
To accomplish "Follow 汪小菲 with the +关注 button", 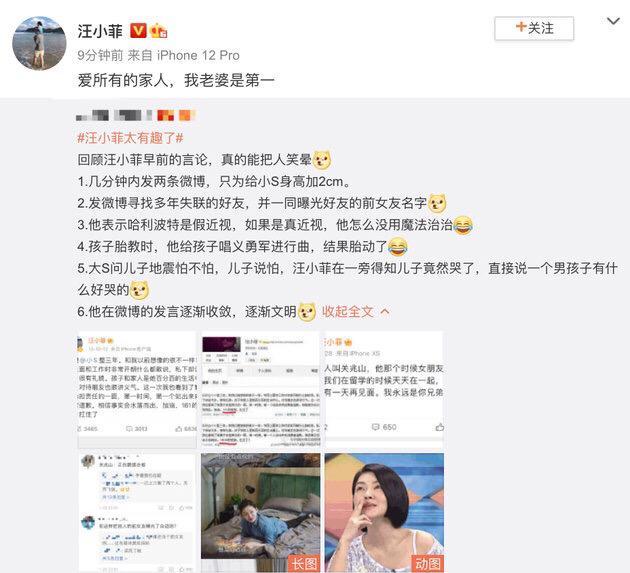I will [x=534, y=28].
